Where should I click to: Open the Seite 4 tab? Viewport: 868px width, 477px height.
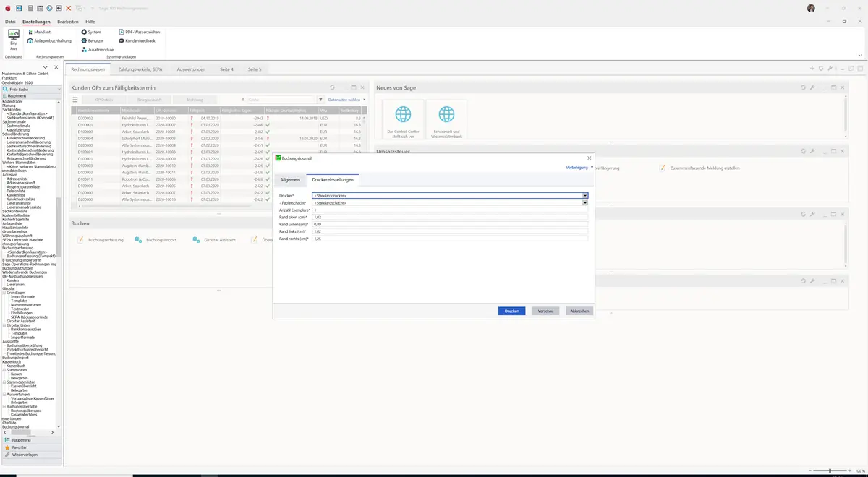[x=226, y=69]
